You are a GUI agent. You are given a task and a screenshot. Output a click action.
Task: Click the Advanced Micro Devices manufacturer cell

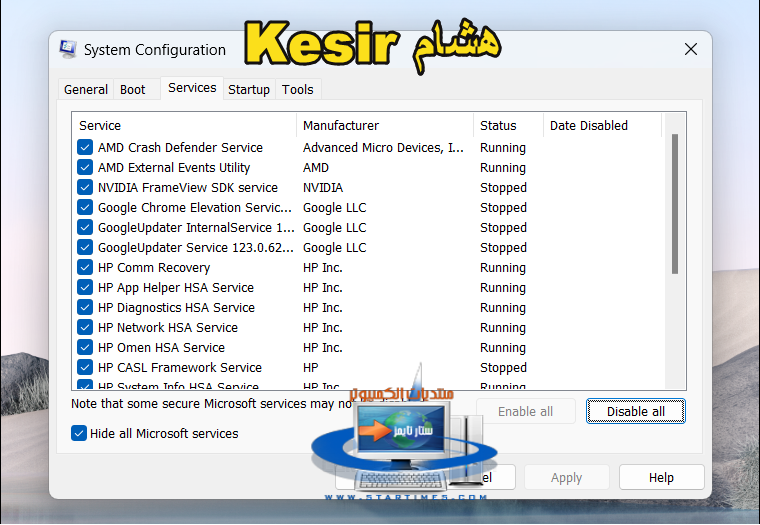pos(383,147)
